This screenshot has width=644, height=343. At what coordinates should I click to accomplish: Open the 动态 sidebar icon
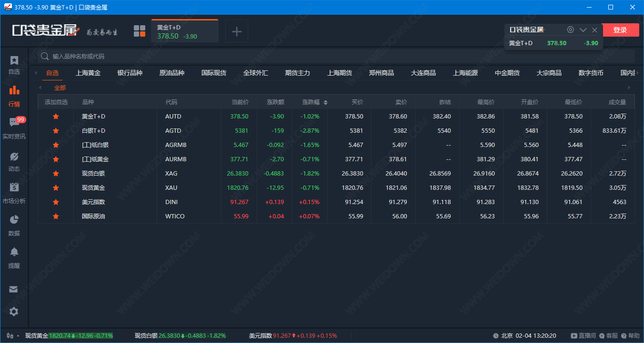coord(14,157)
